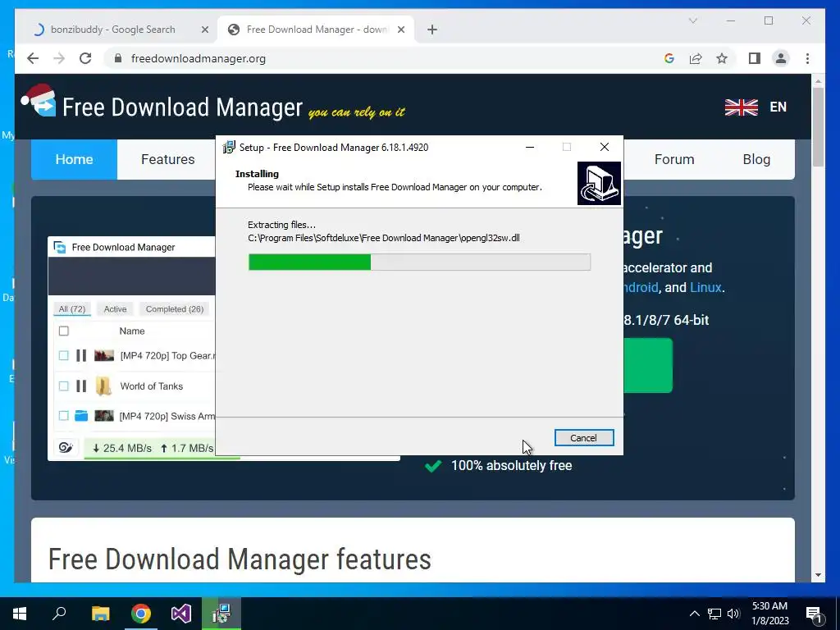Click the green installation progress bar
The height and width of the screenshot is (630, 840).
tap(309, 262)
